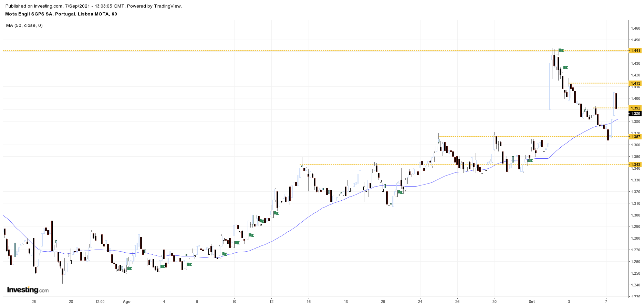This screenshot has width=644, height=306.
Task: Click the 1.350 price axis value
Action: pos(635,157)
